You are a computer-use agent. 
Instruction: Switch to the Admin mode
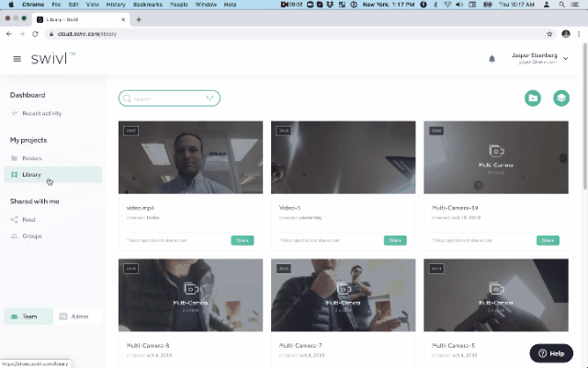(x=77, y=316)
